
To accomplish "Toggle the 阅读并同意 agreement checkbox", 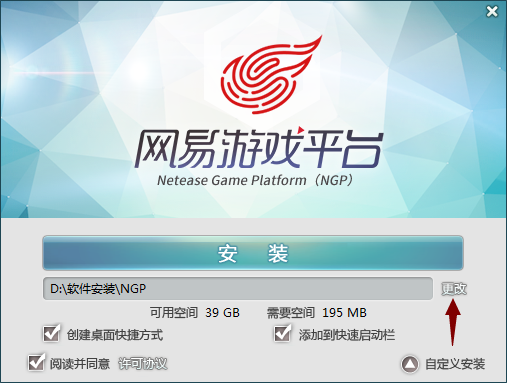I will click(36, 362).
